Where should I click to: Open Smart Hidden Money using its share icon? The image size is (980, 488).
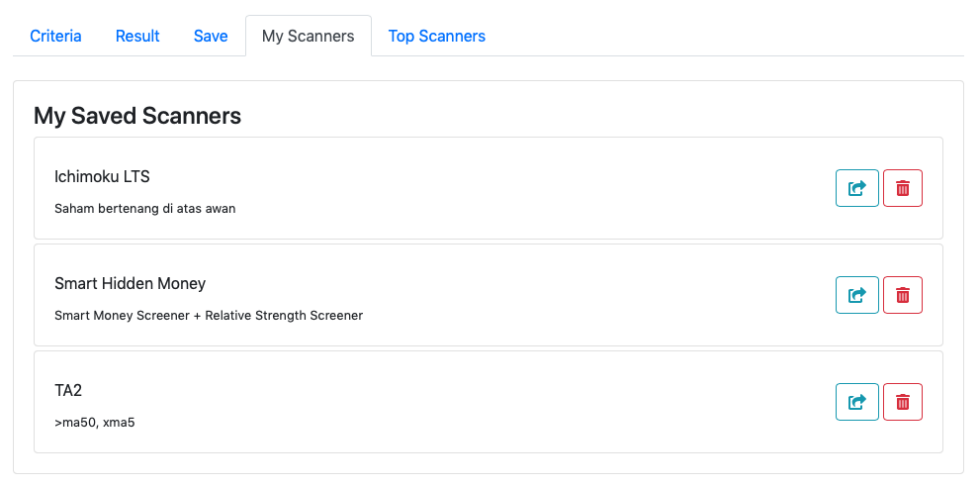coord(856,295)
